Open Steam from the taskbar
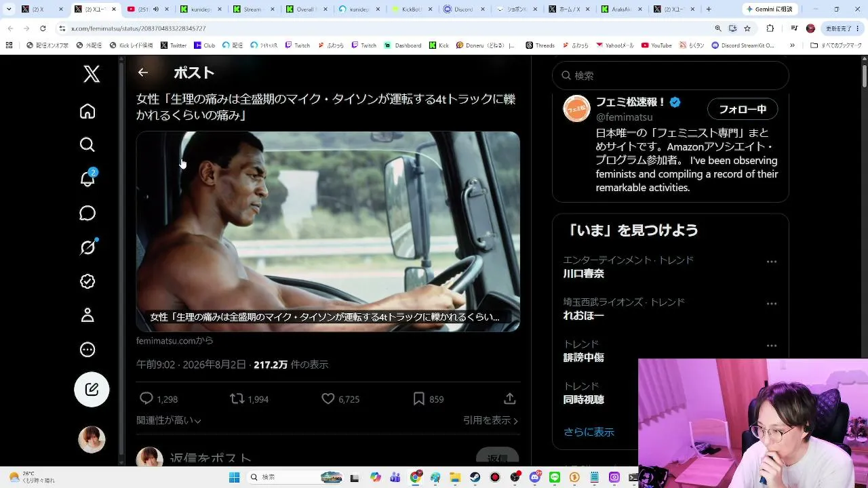868x488 pixels. 476,477
